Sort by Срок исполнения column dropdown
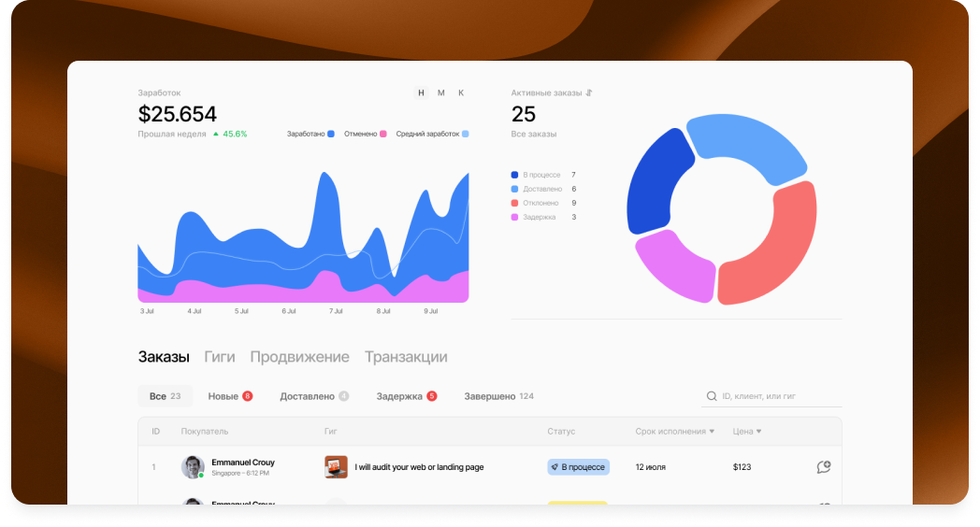This screenshot has height=527, width=980. tap(712, 432)
